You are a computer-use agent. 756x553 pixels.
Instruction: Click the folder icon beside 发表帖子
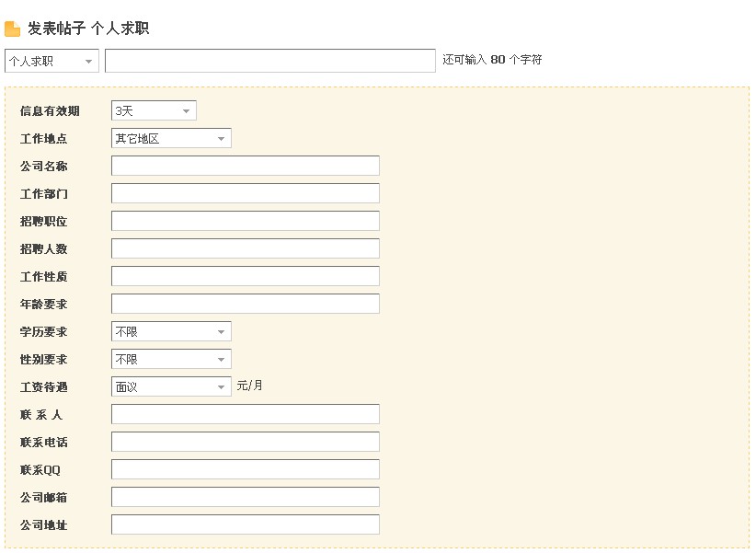[x=13, y=29]
